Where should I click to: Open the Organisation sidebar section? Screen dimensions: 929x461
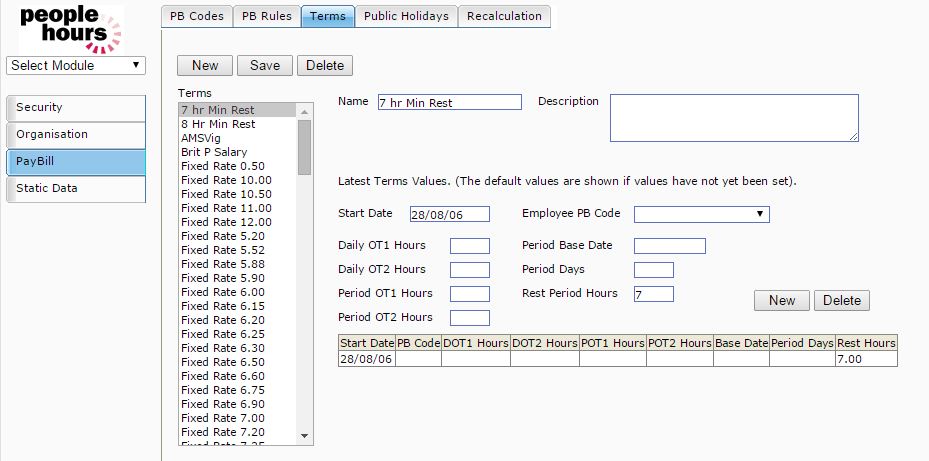tap(76, 135)
